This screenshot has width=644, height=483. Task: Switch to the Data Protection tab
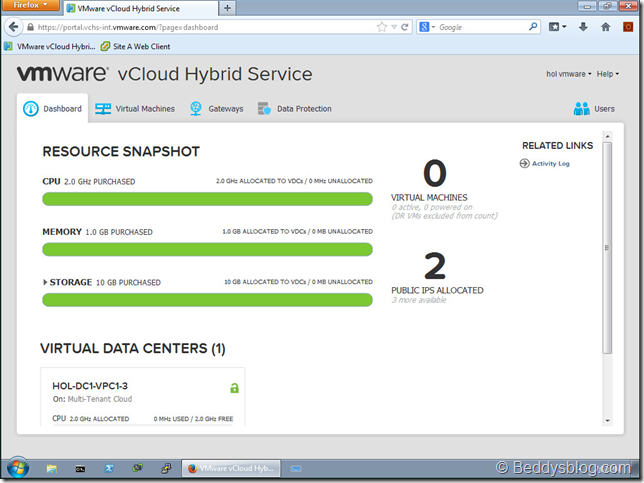pos(294,109)
